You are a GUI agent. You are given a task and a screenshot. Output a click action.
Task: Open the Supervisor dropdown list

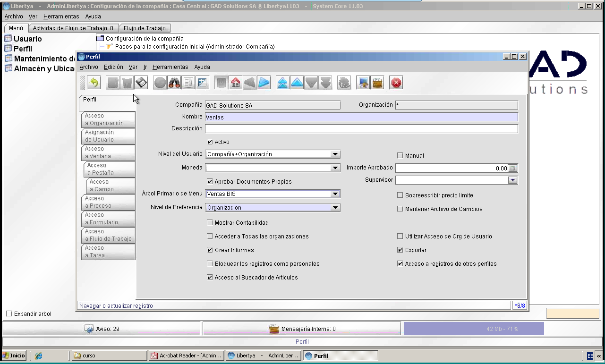pyautogui.click(x=457, y=180)
